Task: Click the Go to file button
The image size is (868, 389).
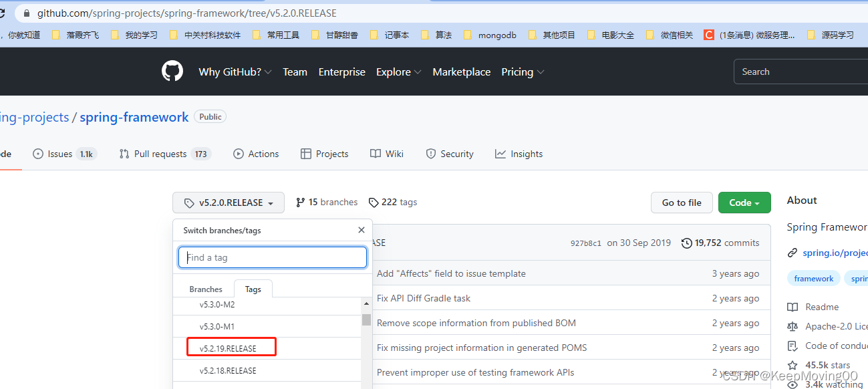Action: point(682,203)
